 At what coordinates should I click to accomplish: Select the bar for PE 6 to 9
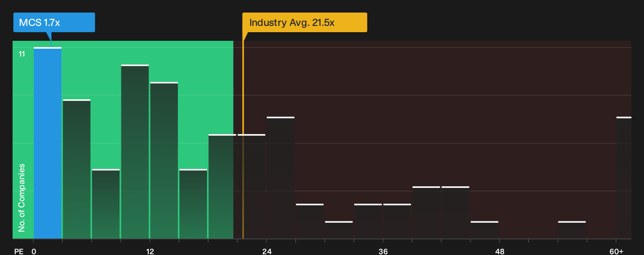(106, 204)
